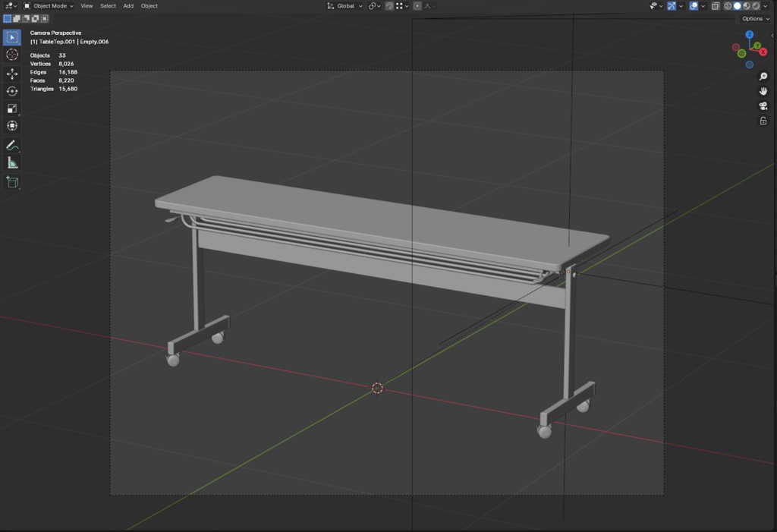The image size is (777, 532).
Task: Switch to material preview shading
Action: point(747,6)
